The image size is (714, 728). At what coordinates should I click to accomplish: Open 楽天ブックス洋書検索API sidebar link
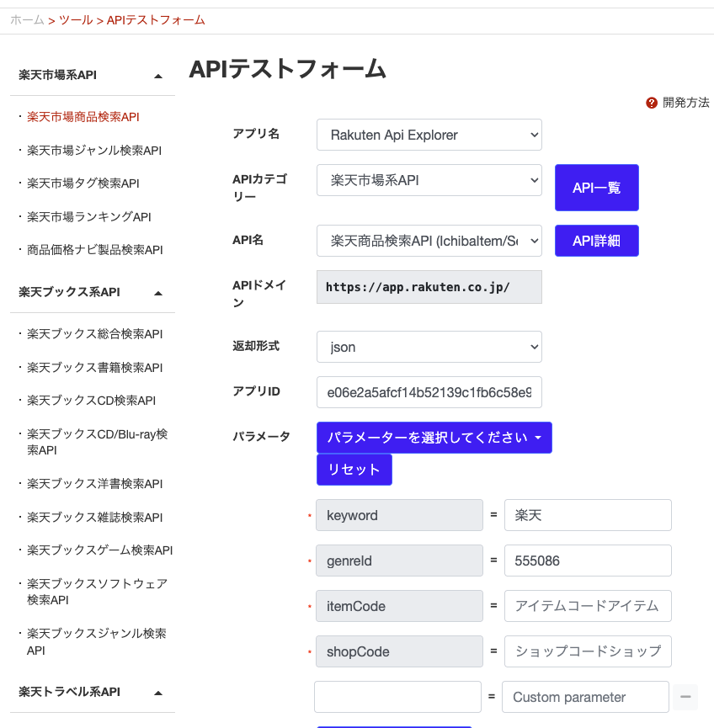[95, 484]
